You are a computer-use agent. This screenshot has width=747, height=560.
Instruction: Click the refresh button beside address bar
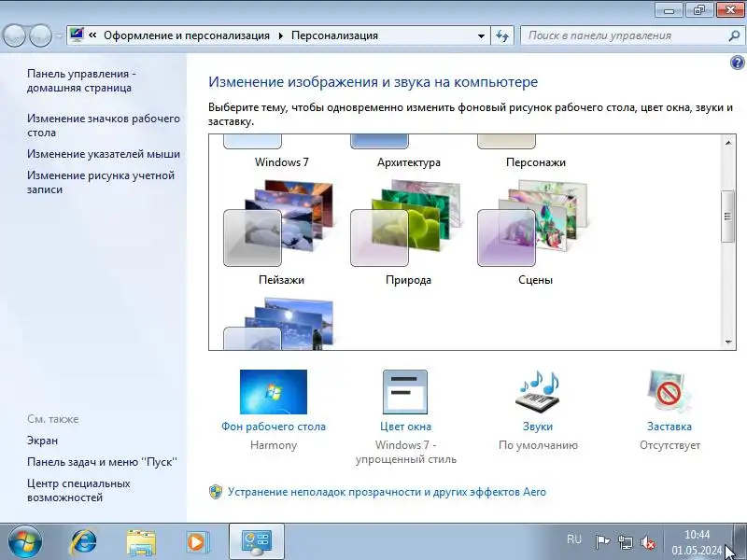(502, 35)
